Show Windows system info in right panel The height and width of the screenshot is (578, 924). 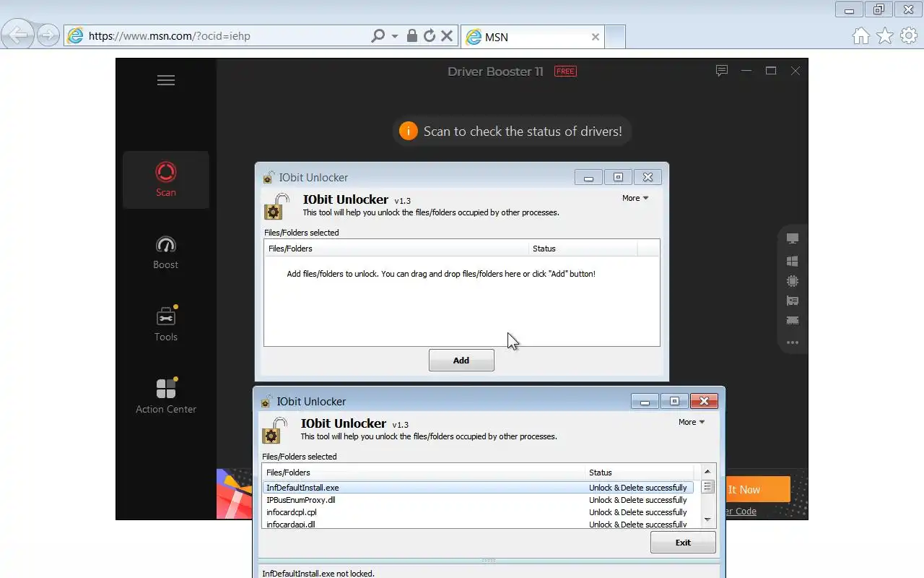(793, 261)
